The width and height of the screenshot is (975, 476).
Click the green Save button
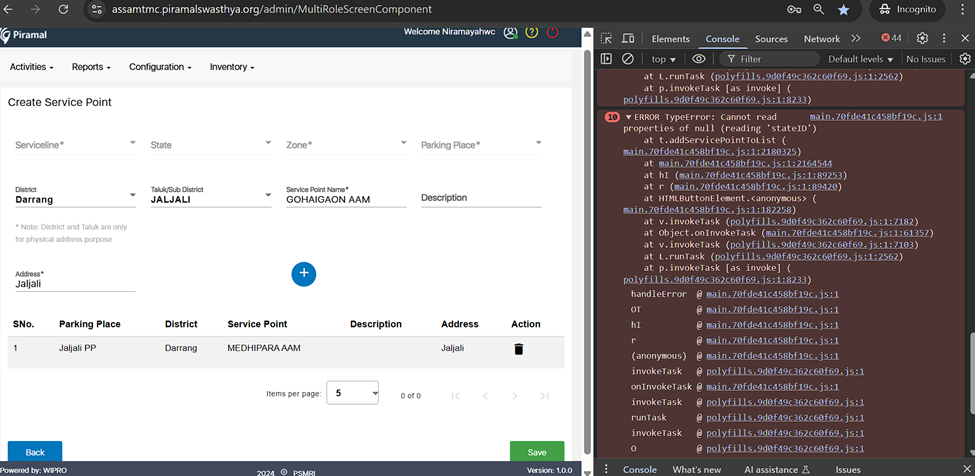[x=537, y=452]
